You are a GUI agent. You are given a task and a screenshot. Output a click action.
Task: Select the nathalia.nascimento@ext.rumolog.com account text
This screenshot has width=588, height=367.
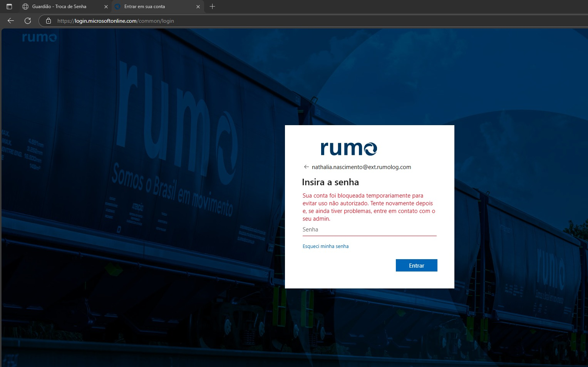point(361,167)
